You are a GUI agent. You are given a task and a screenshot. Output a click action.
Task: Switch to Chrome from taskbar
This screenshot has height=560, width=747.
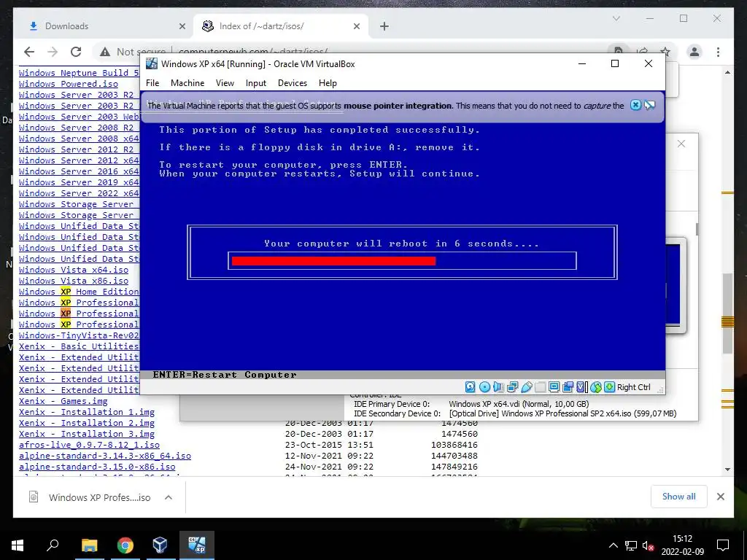click(125, 545)
